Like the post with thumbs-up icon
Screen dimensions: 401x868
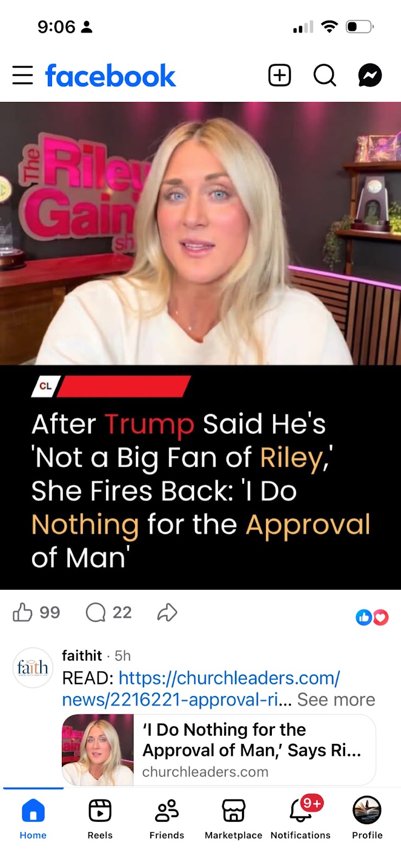(x=22, y=612)
